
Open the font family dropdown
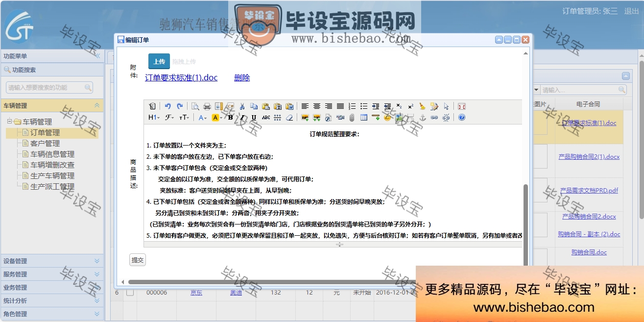[169, 118]
